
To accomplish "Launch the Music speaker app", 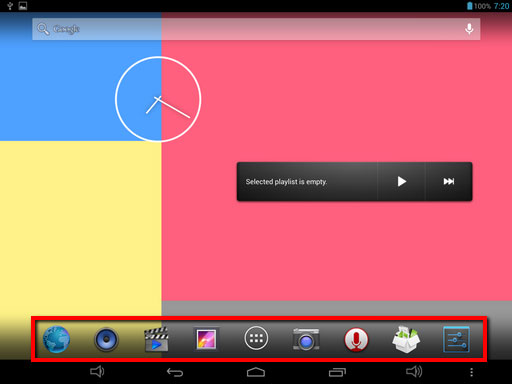I will pos(106,339).
